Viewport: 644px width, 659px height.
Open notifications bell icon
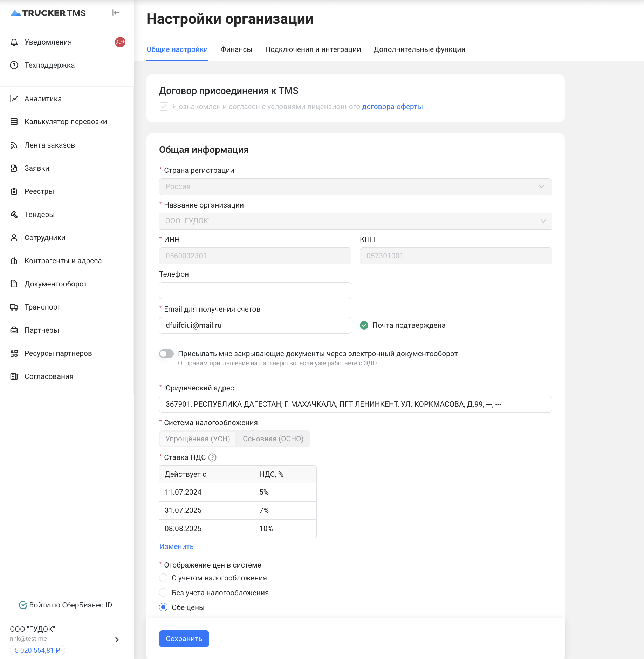tap(14, 42)
